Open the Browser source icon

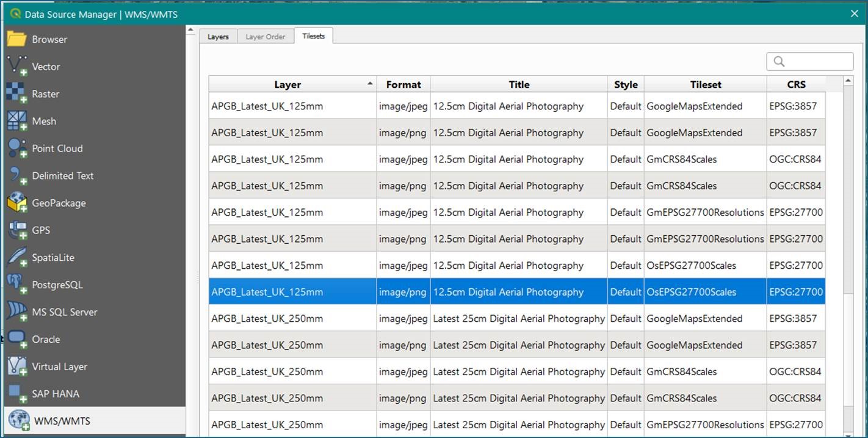point(17,39)
